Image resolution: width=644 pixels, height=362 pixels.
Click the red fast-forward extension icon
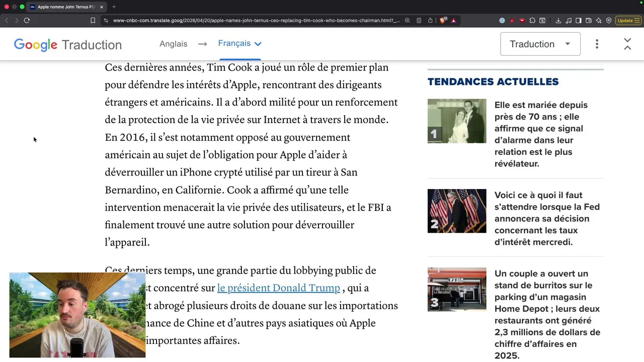pyautogui.click(x=522, y=21)
